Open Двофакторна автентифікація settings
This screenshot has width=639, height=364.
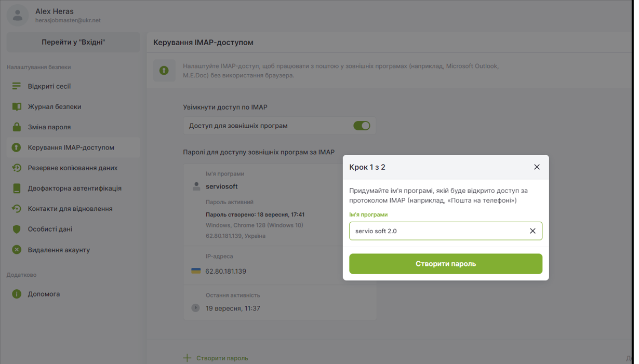(74, 188)
